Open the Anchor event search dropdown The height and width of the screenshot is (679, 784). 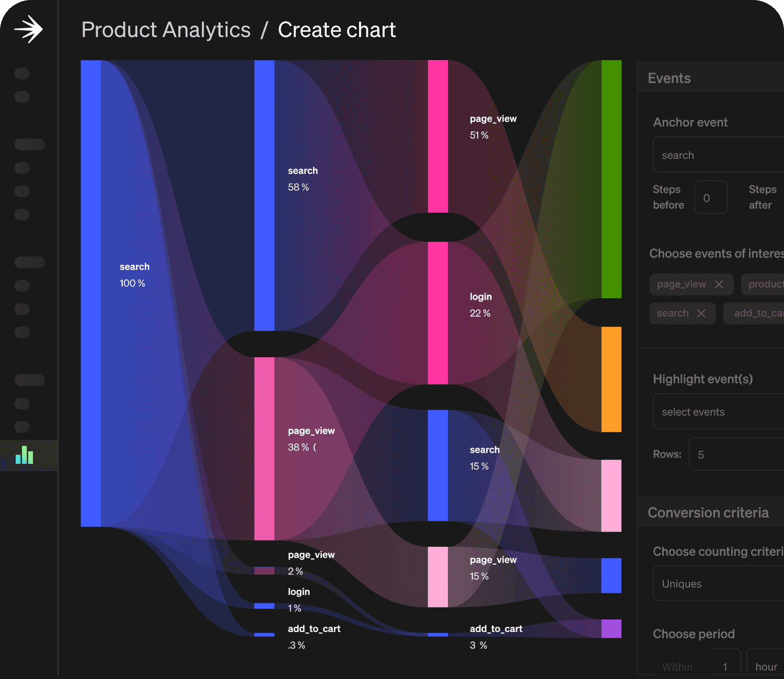[x=719, y=155]
